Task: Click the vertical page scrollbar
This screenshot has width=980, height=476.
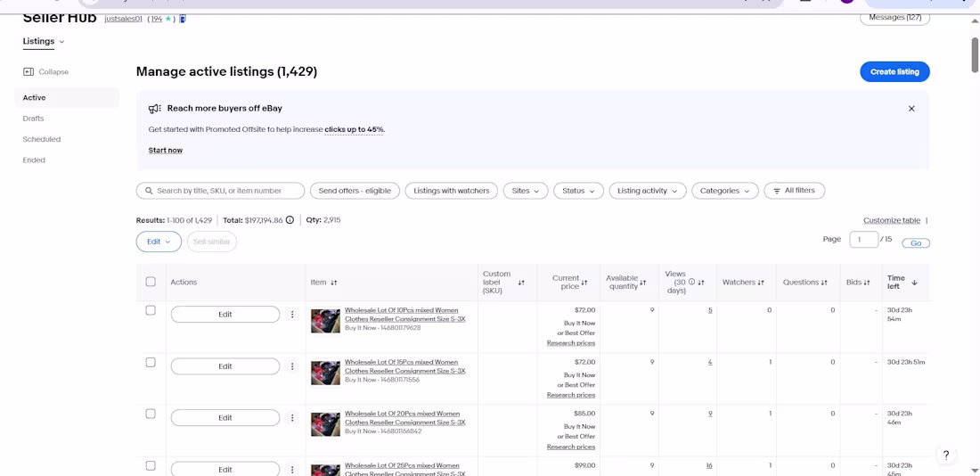Action: tap(975, 55)
